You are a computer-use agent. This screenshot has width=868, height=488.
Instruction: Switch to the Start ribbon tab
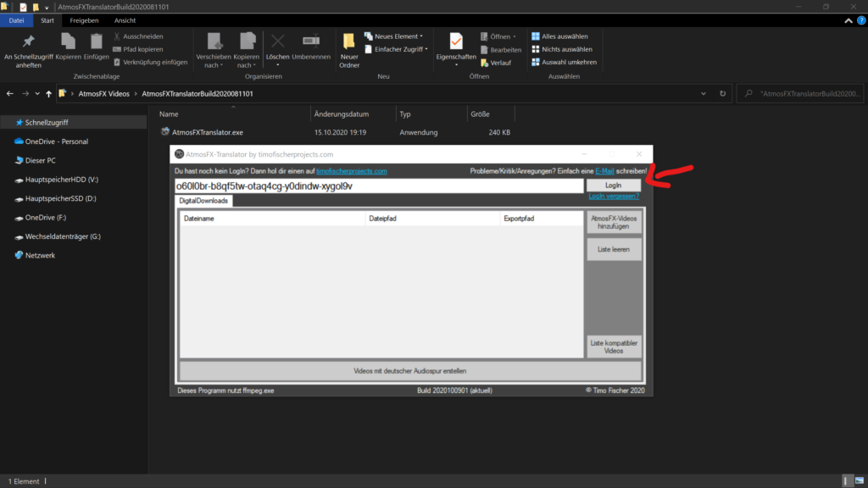pos(47,20)
